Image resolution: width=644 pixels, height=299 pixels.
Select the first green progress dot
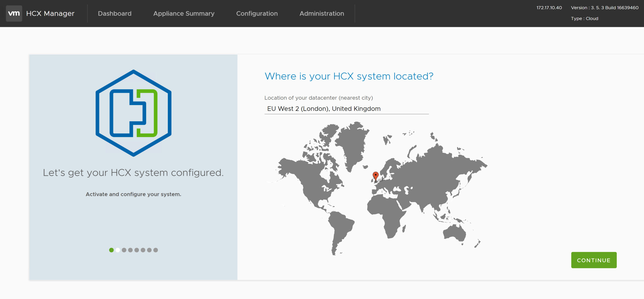tap(111, 250)
